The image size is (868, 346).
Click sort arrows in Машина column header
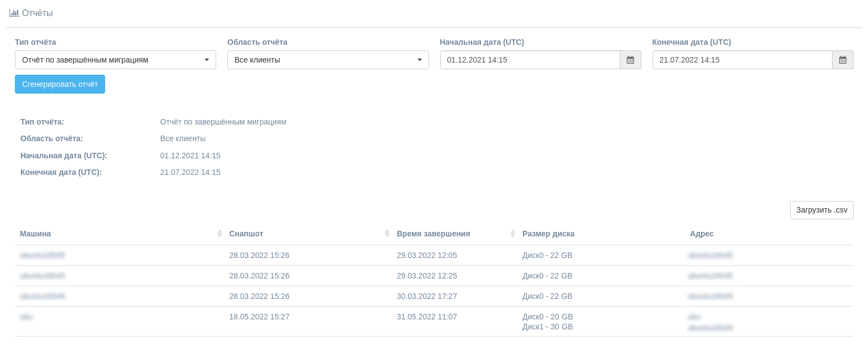pyautogui.click(x=219, y=234)
